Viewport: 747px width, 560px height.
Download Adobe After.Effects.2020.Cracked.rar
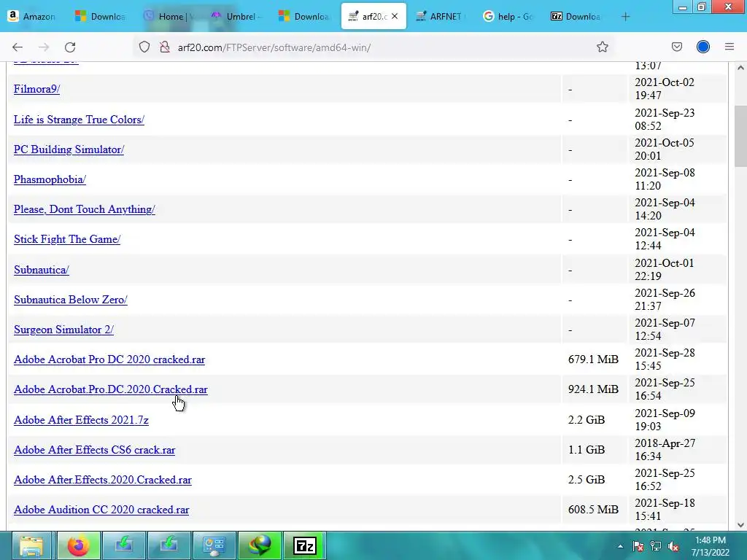(103, 480)
